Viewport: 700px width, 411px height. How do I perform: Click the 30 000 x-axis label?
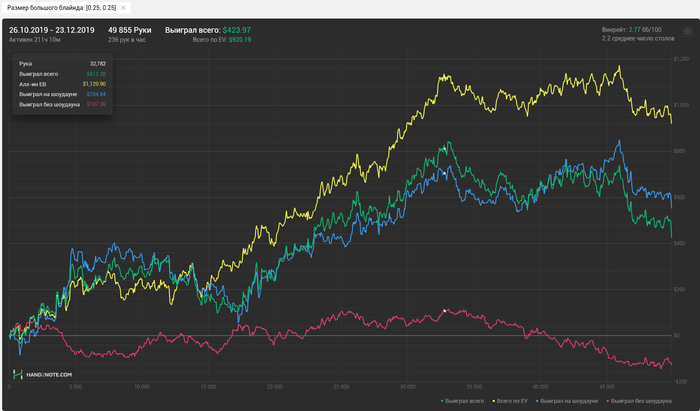coord(408,387)
